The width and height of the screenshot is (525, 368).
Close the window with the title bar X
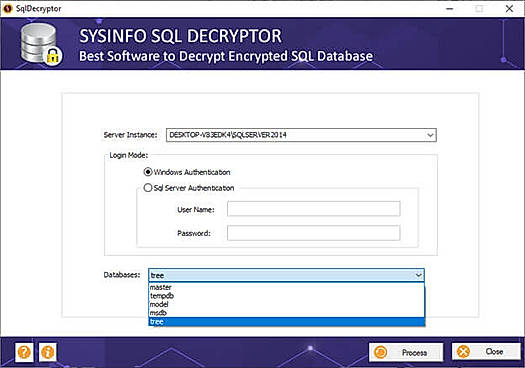tap(509, 9)
